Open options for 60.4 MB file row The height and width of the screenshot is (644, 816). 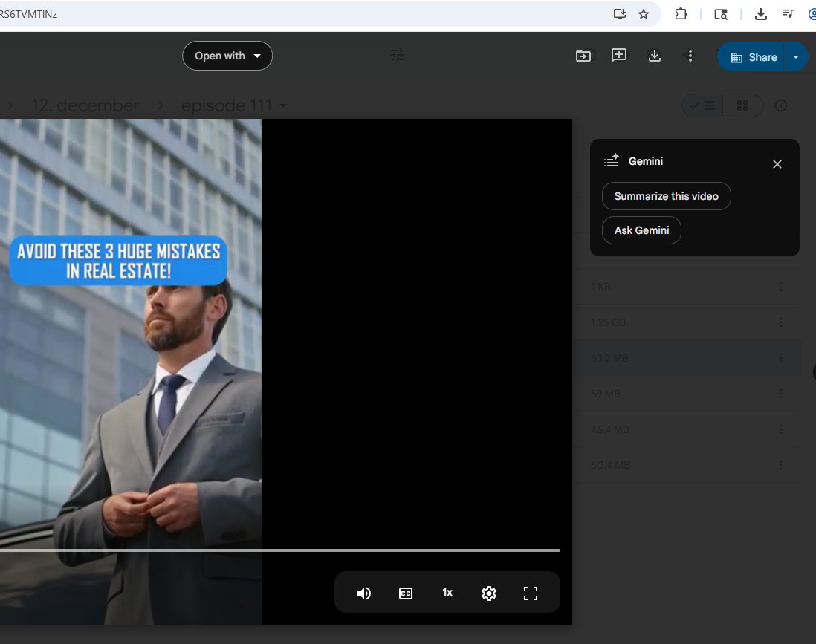[x=780, y=465]
